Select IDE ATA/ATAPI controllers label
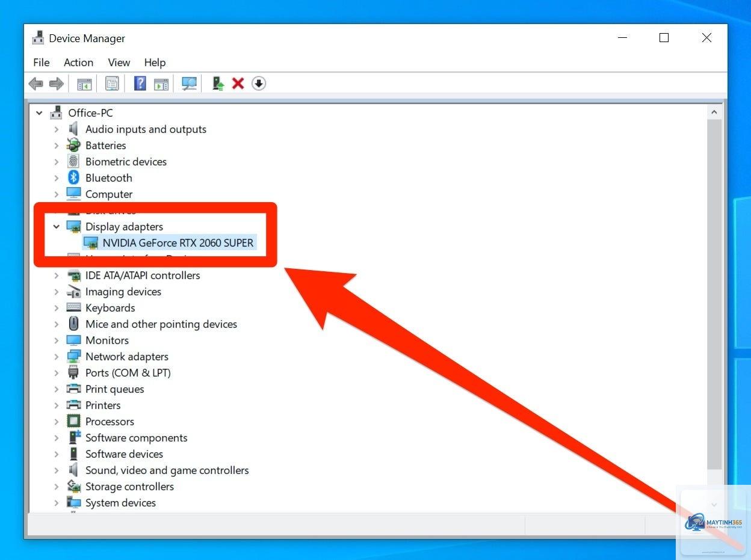 click(143, 275)
